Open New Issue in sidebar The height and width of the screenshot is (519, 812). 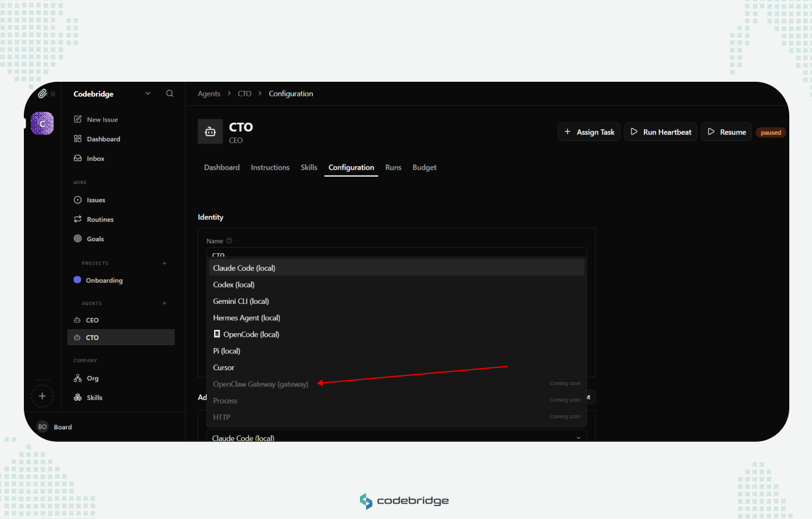[x=103, y=119]
